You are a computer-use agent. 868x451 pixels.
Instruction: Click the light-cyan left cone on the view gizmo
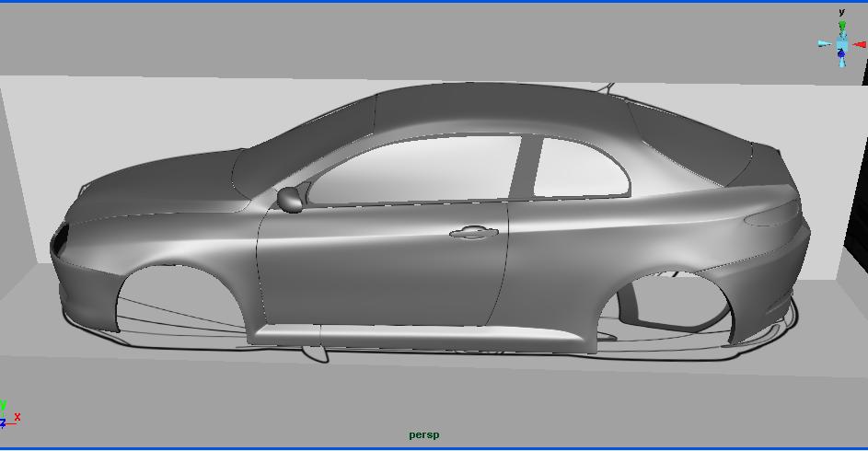click(825, 44)
